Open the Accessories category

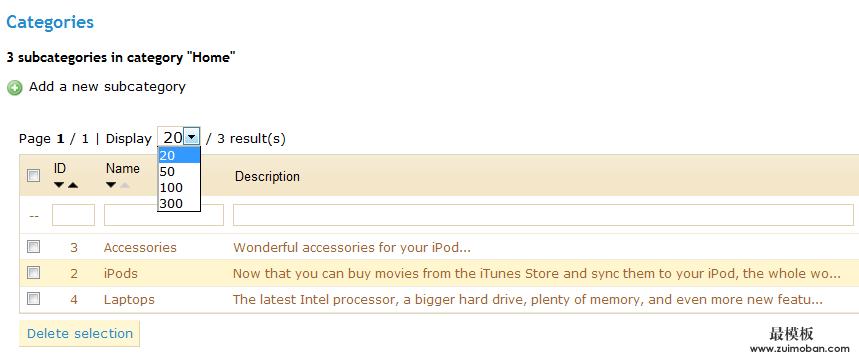point(140,248)
